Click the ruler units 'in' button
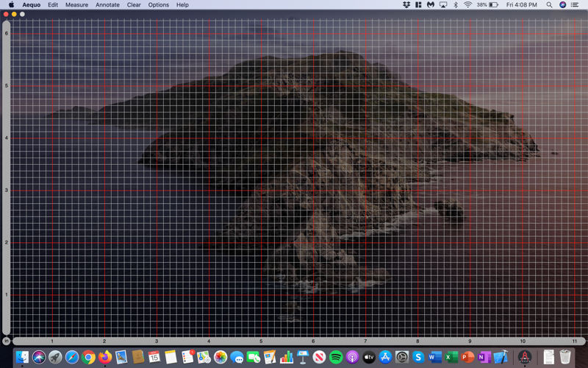 tap(7, 341)
